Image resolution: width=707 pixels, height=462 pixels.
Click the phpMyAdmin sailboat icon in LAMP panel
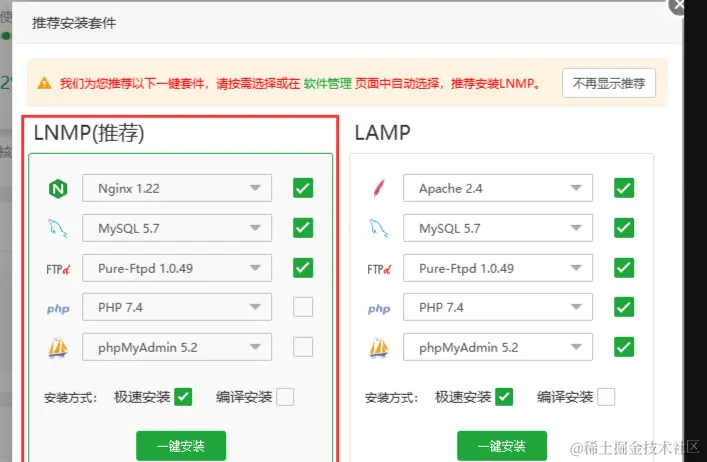pos(379,348)
